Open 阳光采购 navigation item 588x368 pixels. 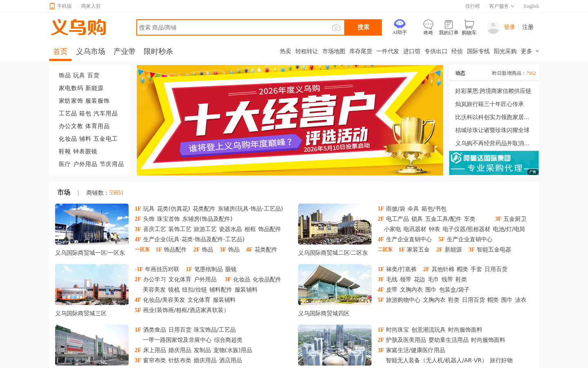[505, 51]
